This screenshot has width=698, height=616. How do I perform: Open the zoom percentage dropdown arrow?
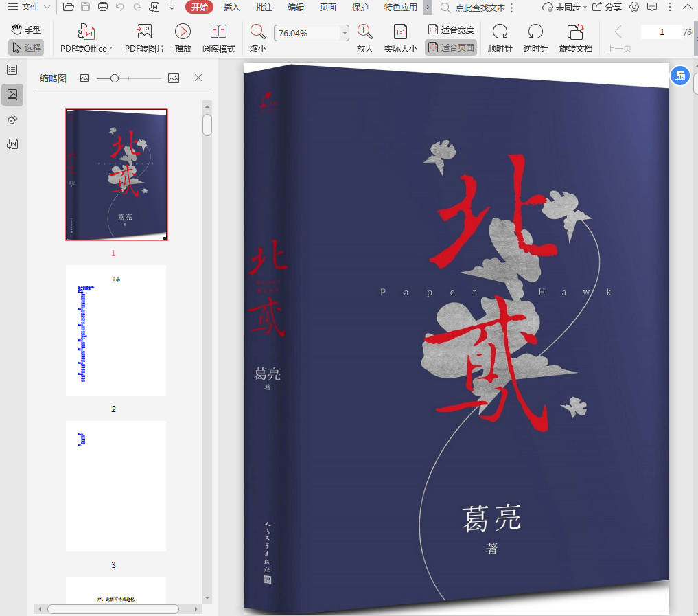[x=345, y=34]
